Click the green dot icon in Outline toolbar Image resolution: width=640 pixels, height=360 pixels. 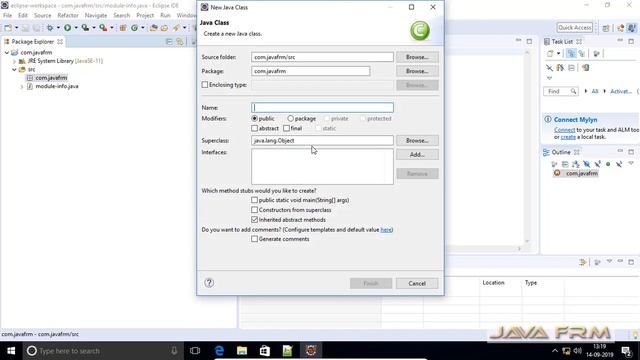click(608, 164)
